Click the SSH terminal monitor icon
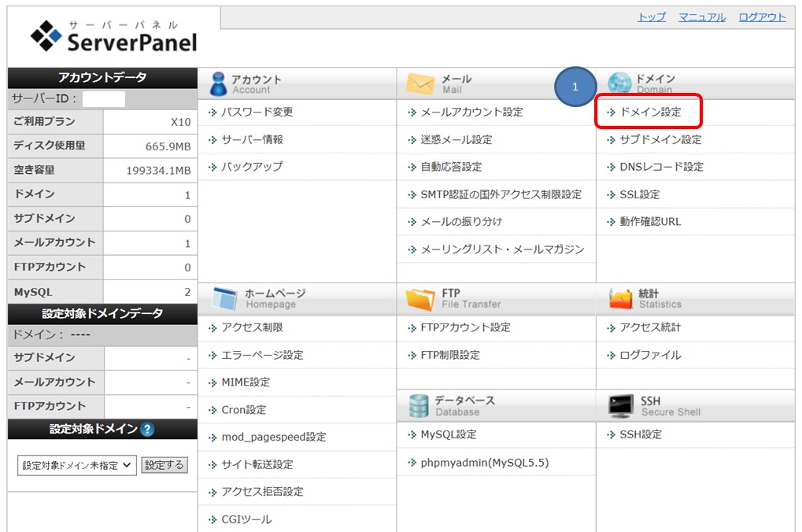This screenshot has height=532, width=802. 621,406
